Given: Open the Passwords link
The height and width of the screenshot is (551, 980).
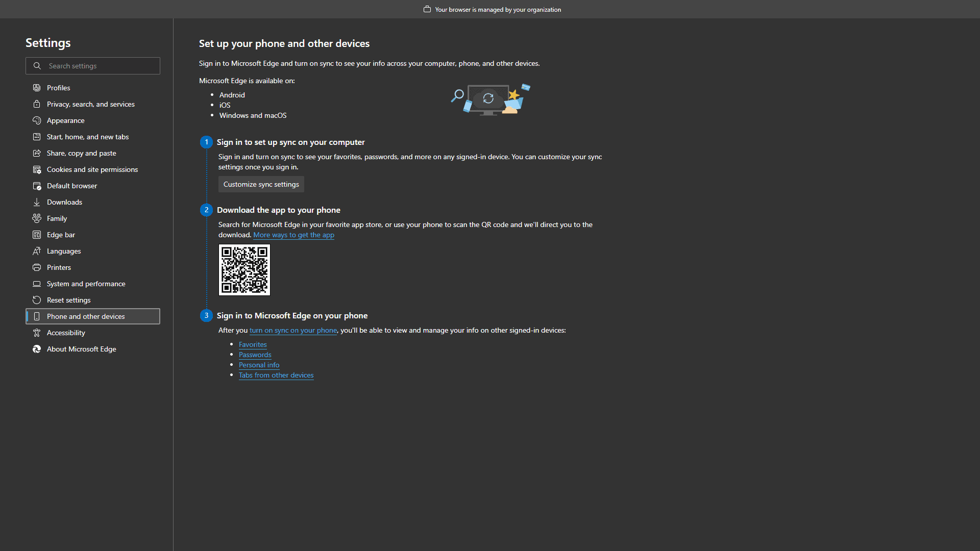Looking at the screenshot, I should coord(255,355).
